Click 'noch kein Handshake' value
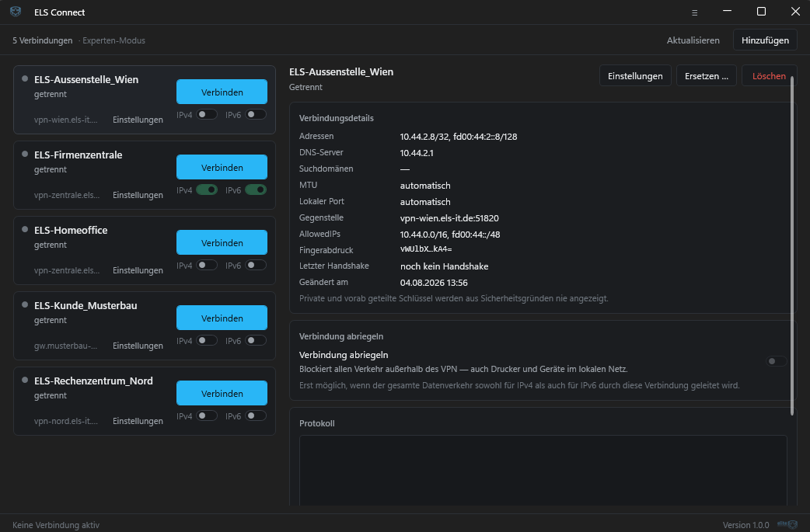 pyautogui.click(x=445, y=266)
